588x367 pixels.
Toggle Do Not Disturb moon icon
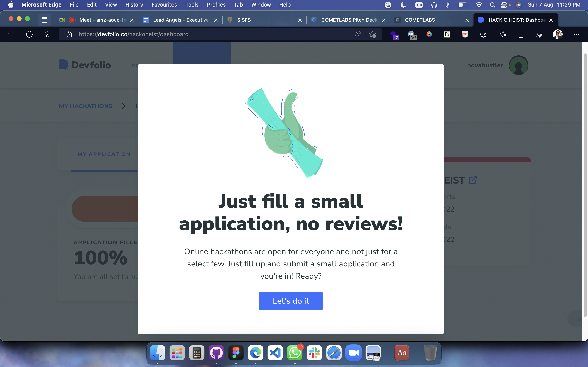click(x=403, y=5)
